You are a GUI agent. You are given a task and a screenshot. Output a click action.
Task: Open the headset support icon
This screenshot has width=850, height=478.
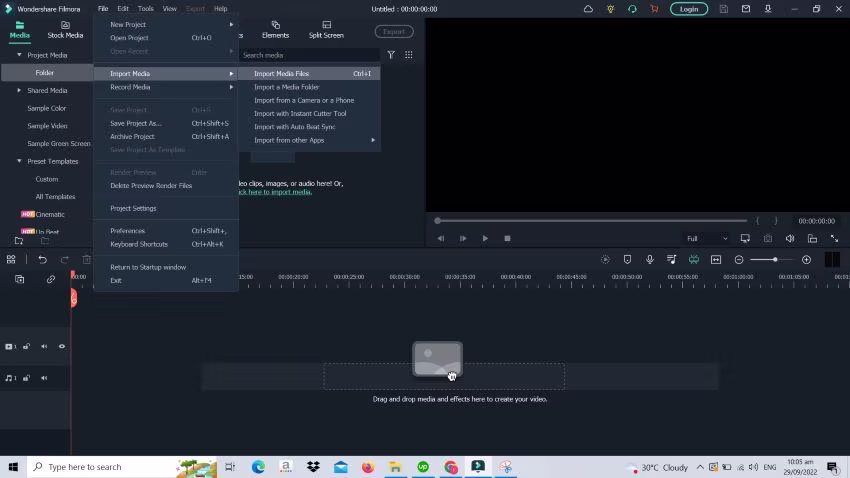coord(632,9)
